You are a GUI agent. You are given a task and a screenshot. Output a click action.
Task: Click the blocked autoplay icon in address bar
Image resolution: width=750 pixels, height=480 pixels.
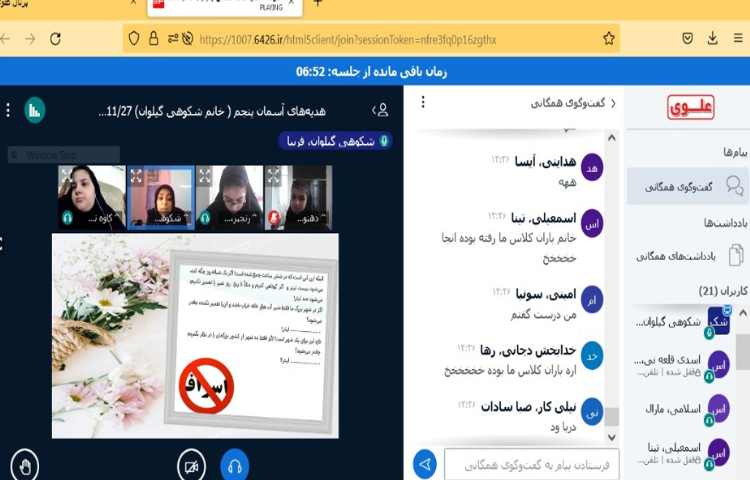(x=188, y=38)
